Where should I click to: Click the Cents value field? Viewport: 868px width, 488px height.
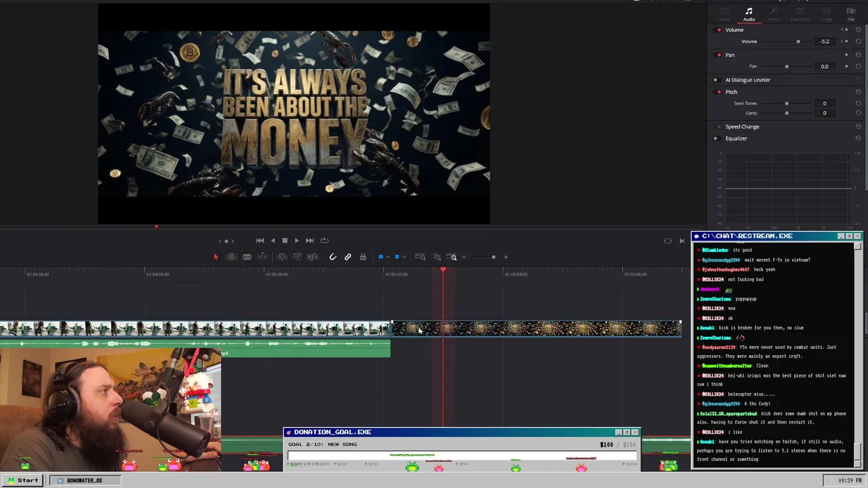[825, 113]
